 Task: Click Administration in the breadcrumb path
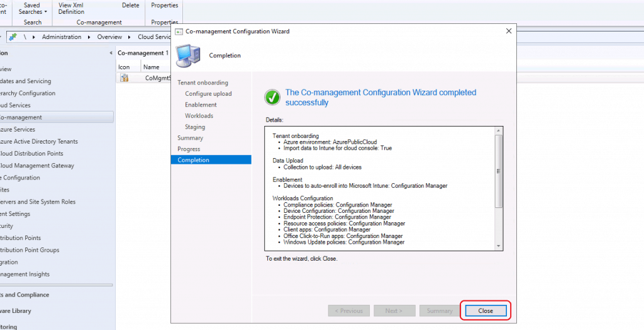coord(62,37)
